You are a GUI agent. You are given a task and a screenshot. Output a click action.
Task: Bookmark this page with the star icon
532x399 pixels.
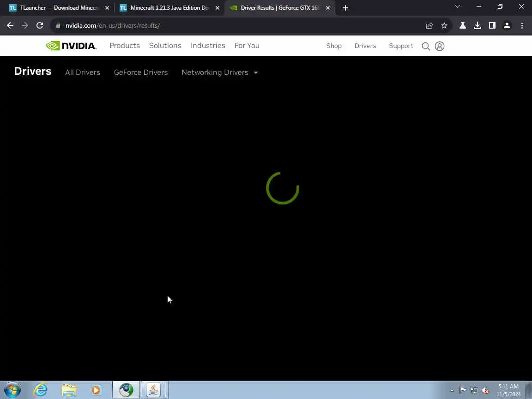[444, 25]
